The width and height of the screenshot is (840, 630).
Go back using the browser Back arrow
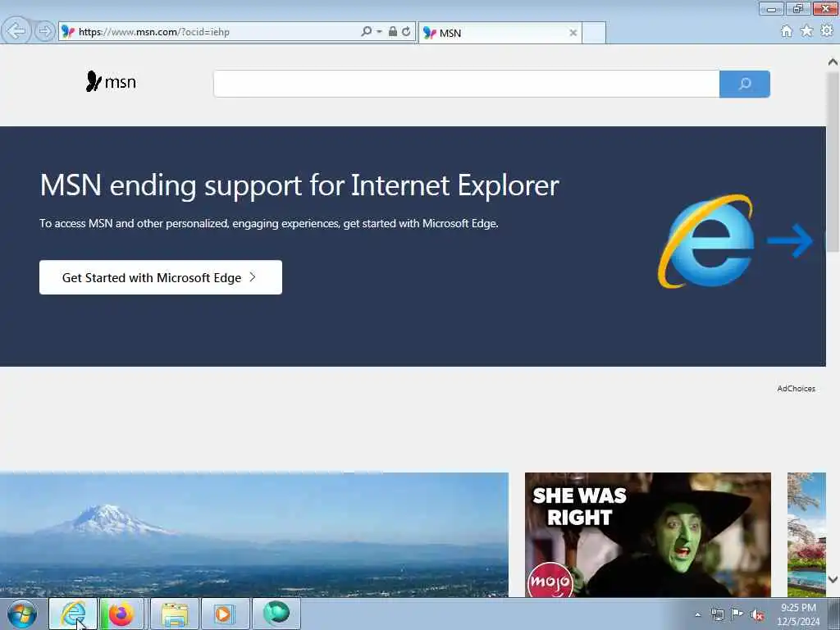[16, 31]
